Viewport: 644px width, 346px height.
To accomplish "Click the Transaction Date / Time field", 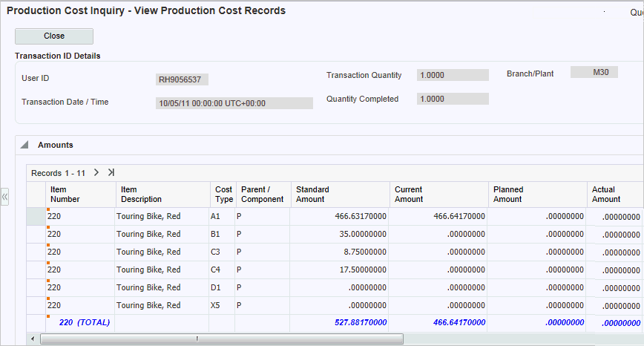I will pyautogui.click(x=234, y=103).
